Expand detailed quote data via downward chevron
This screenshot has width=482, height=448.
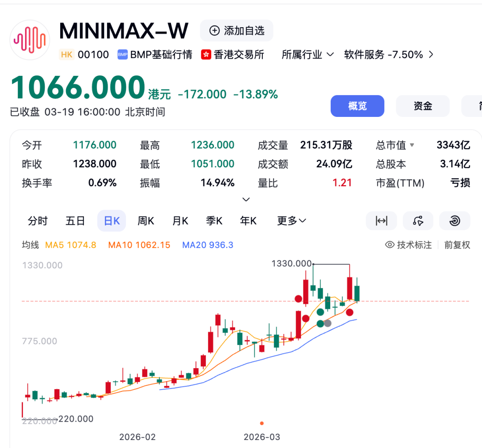pos(245,199)
